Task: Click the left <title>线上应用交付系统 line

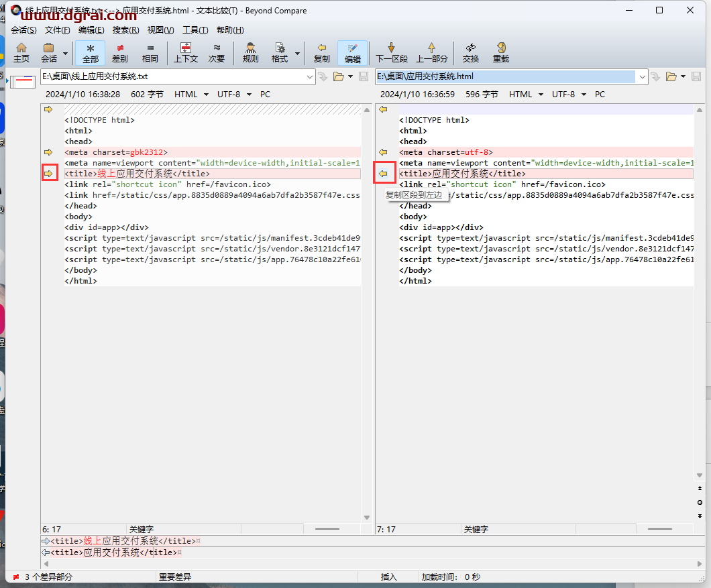Action: [x=212, y=174]
